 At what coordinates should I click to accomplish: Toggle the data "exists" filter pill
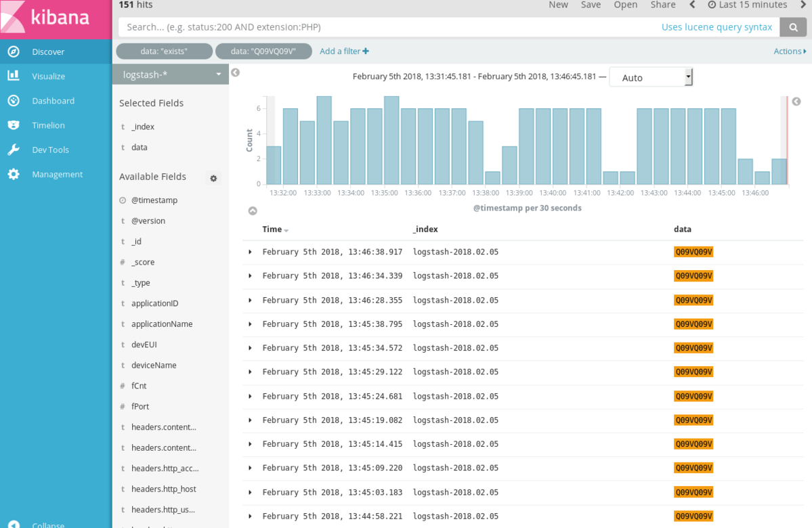point(164,51)
